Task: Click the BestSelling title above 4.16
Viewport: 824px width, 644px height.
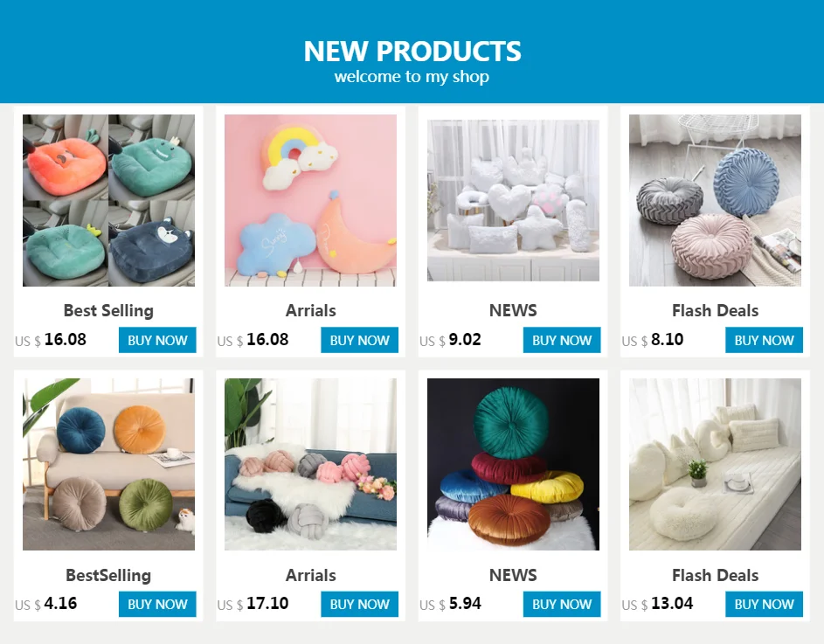Action: [108, 575]
